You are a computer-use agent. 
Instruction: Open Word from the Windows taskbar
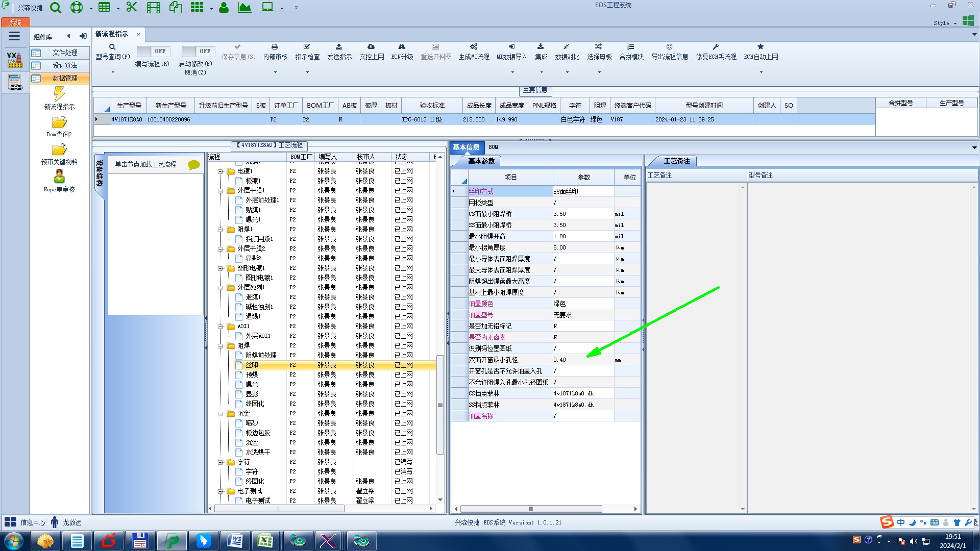pyautogui.click(x=234, y=540)
